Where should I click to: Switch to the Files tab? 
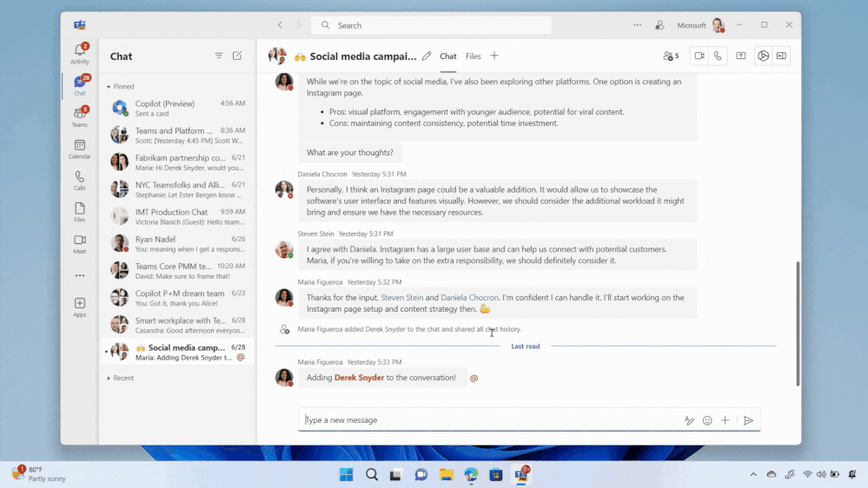pos(473,56)
